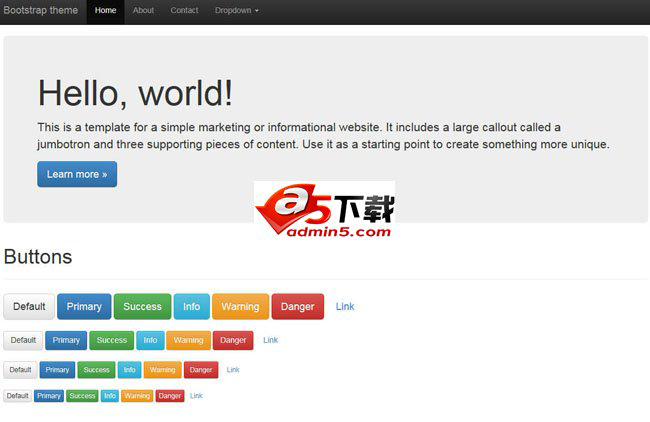Click the Learn more » button
The image size is (650, 422).
[77, 174]
